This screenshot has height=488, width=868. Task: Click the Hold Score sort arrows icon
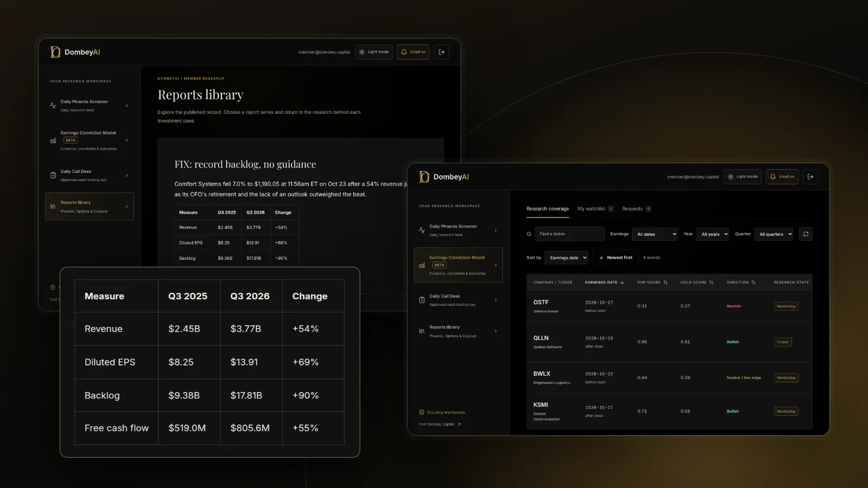click(x=711, y=282)
